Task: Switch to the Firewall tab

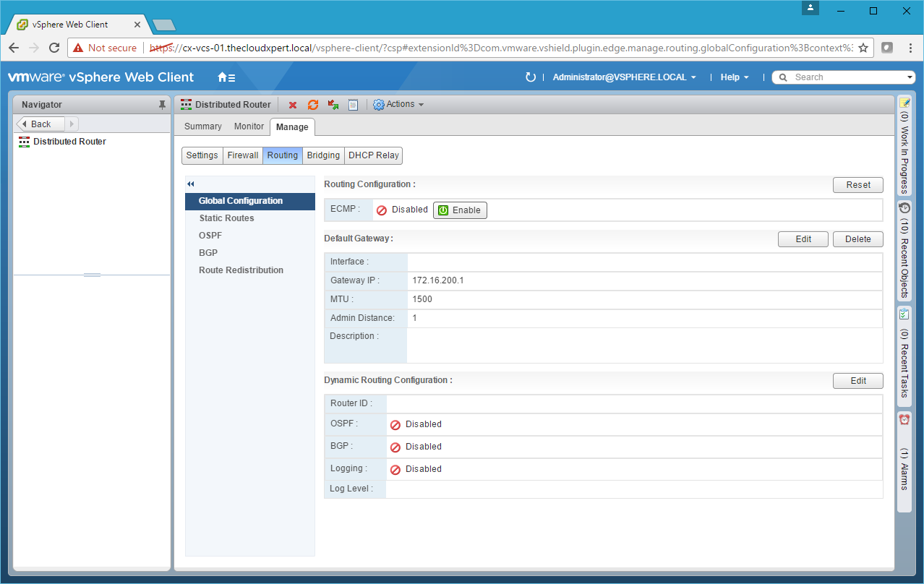Action: click(x=243, y=155)
